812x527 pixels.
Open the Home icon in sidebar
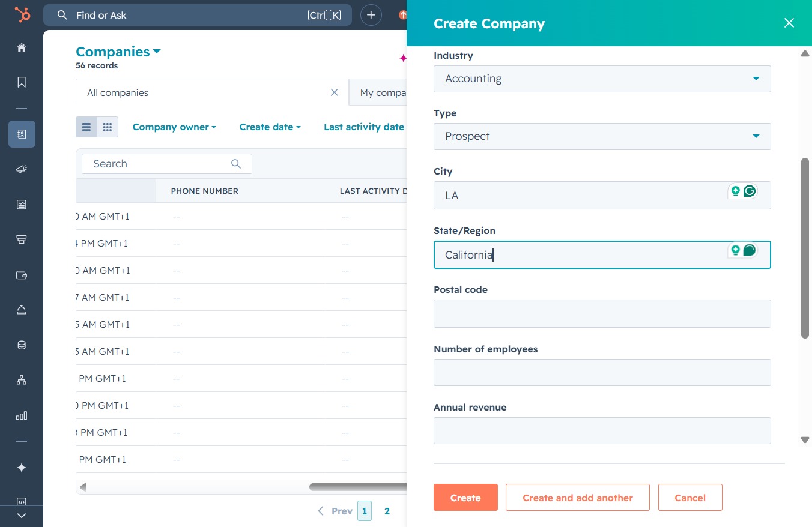[x=22, y=47]
